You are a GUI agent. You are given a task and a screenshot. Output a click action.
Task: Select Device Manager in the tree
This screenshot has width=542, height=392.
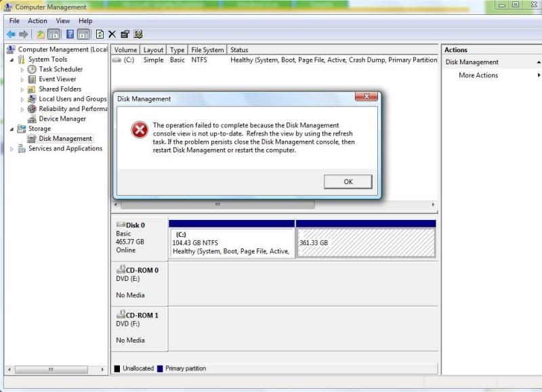click(62, 118)
